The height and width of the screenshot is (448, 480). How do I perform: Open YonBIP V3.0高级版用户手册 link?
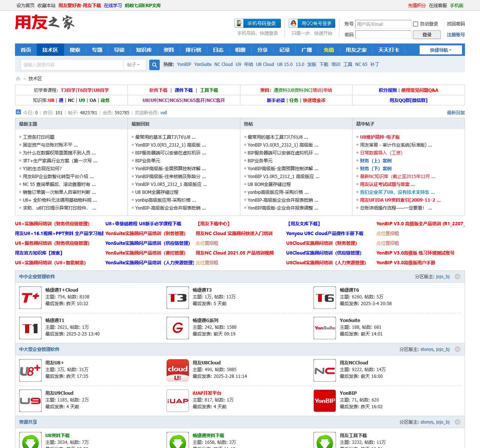point(406,263)
